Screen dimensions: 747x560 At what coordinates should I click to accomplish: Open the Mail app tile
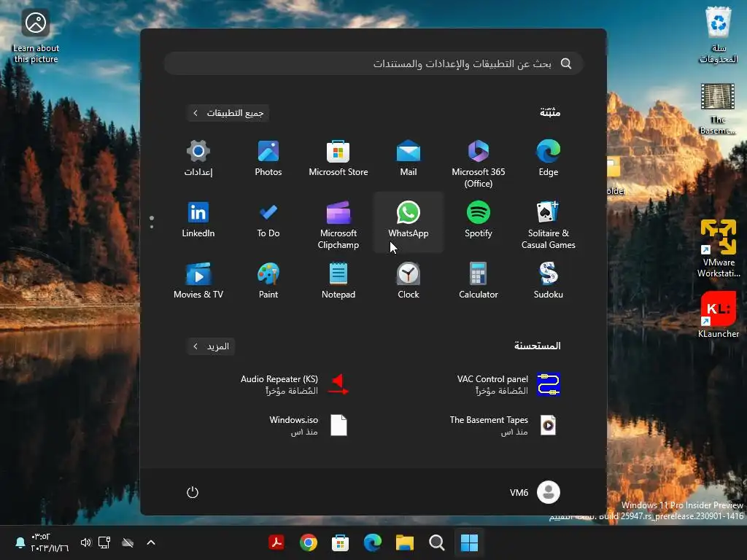pyautogui.click(x=409, y=160)
